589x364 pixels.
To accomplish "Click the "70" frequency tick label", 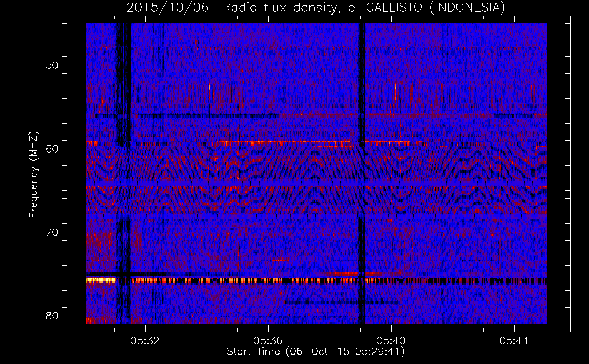I will tap(52, 232).
